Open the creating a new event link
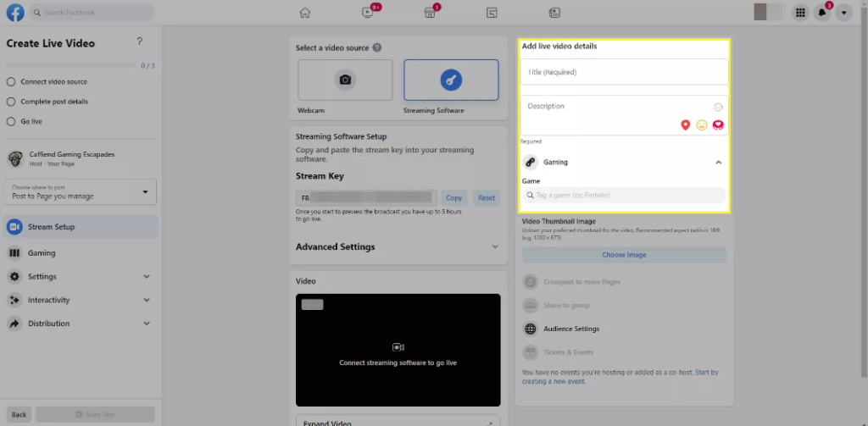The image size is (868, 426). 554,381
